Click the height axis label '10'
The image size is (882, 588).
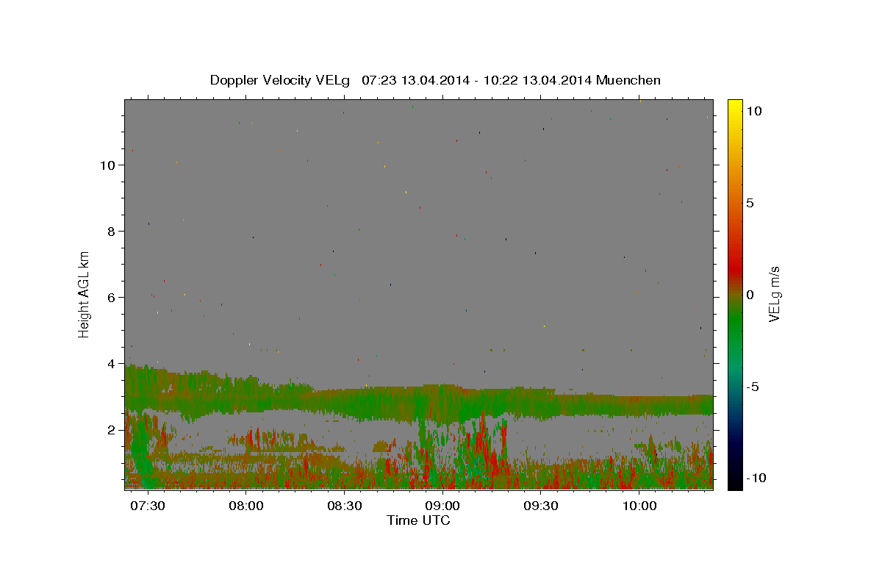tap(108, 165)
